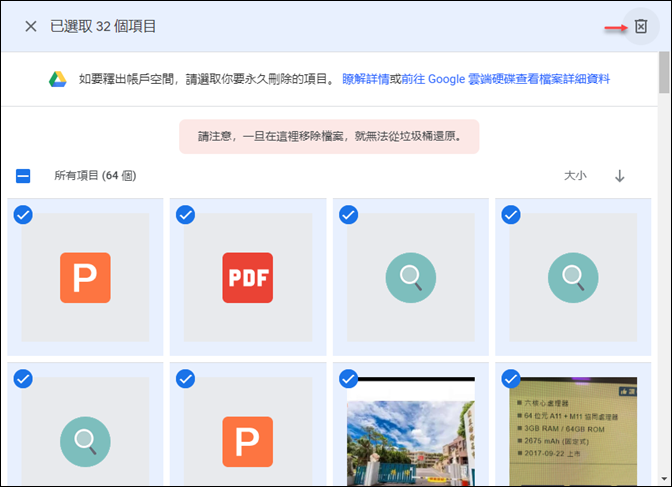Image resolution: width=672 pixels, height=487 pixels.
Task: Click second-row orange P file icon
Action: tap(248, 442)
